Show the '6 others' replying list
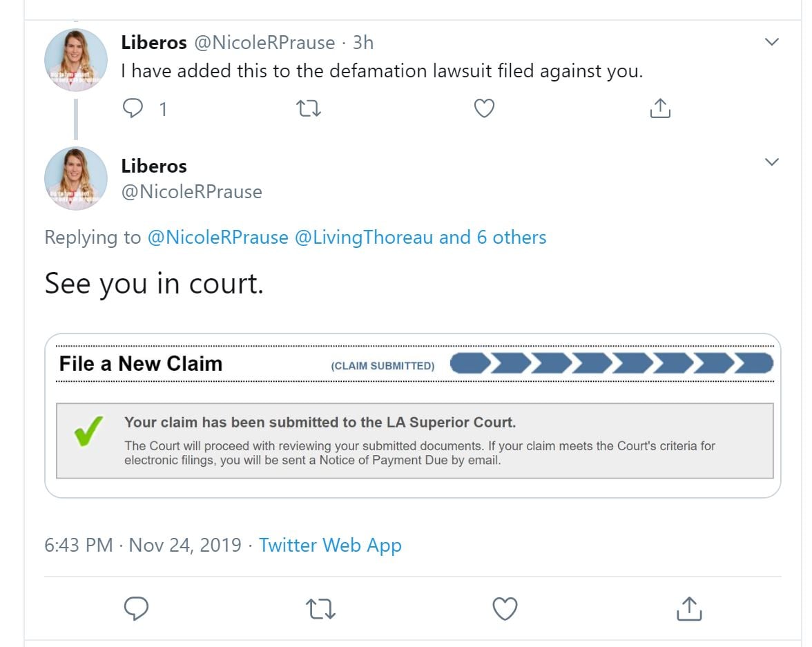 click(x=511, y=238)
